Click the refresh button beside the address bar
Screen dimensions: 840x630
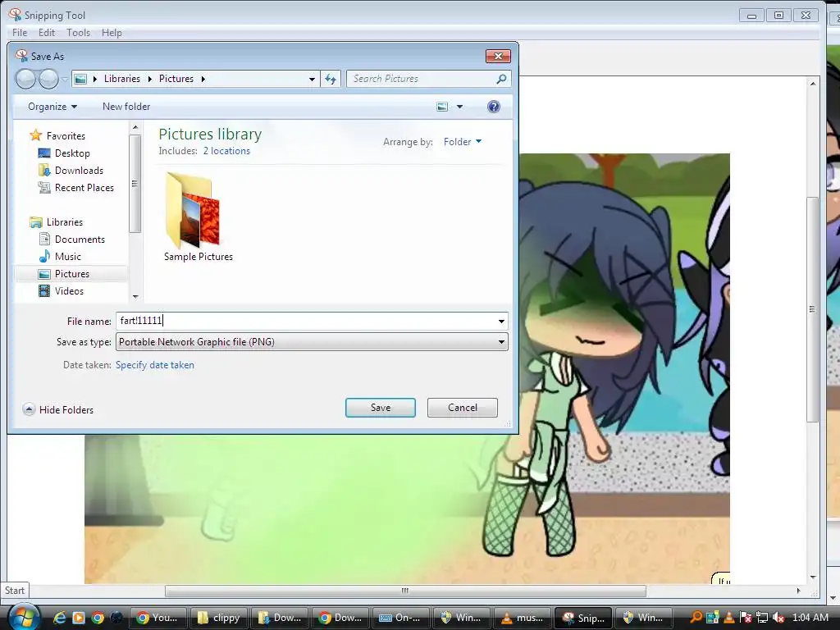(x=331, y=79)
